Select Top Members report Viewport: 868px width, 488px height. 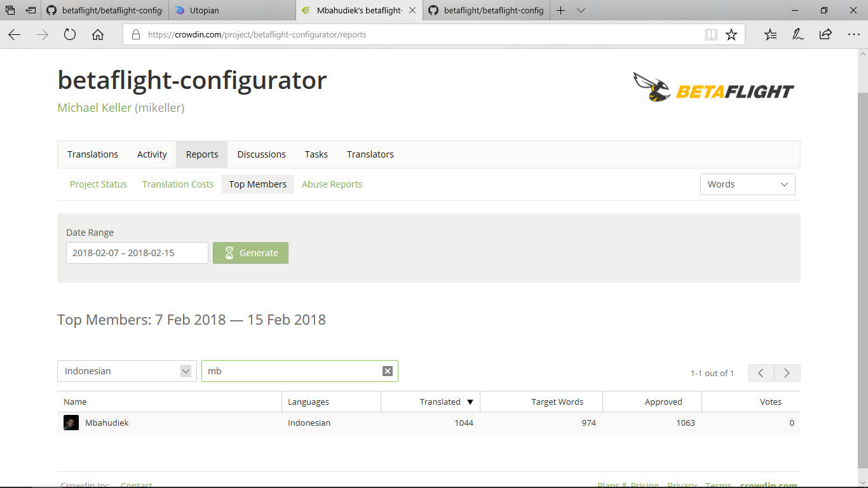tap(258, 184)
